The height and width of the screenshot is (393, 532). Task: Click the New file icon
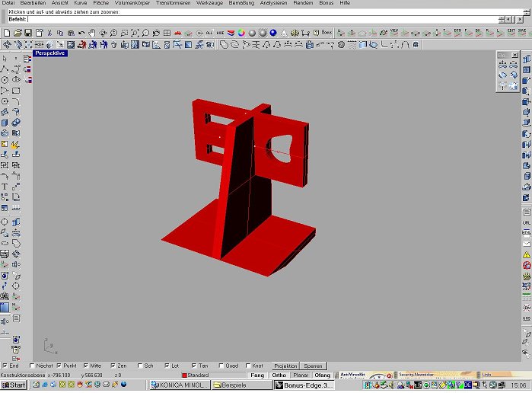pyautogui.click(x=6, y=33)
